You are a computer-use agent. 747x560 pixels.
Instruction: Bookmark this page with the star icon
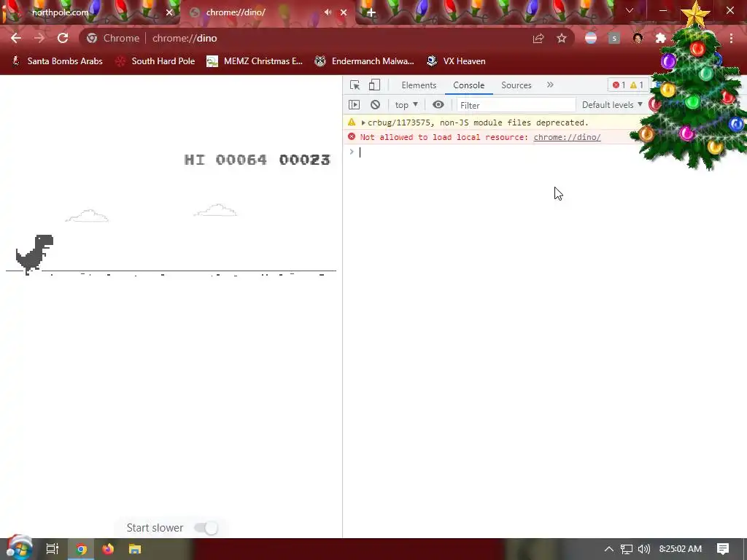point(562,38)
